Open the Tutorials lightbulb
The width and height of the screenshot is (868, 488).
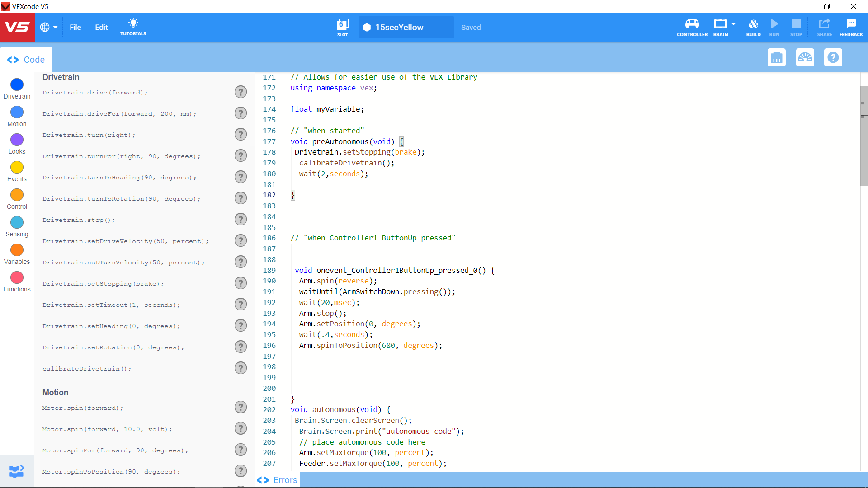click(133, 27)
